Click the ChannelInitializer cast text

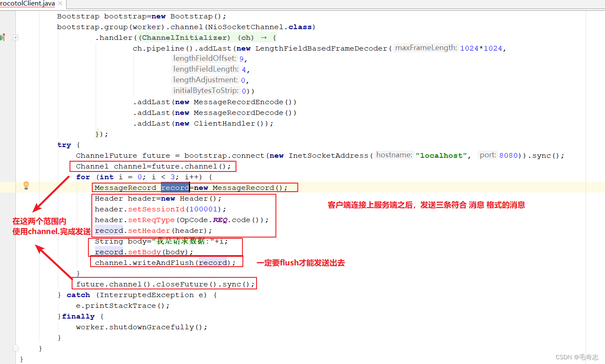click(x=185, y=38)
